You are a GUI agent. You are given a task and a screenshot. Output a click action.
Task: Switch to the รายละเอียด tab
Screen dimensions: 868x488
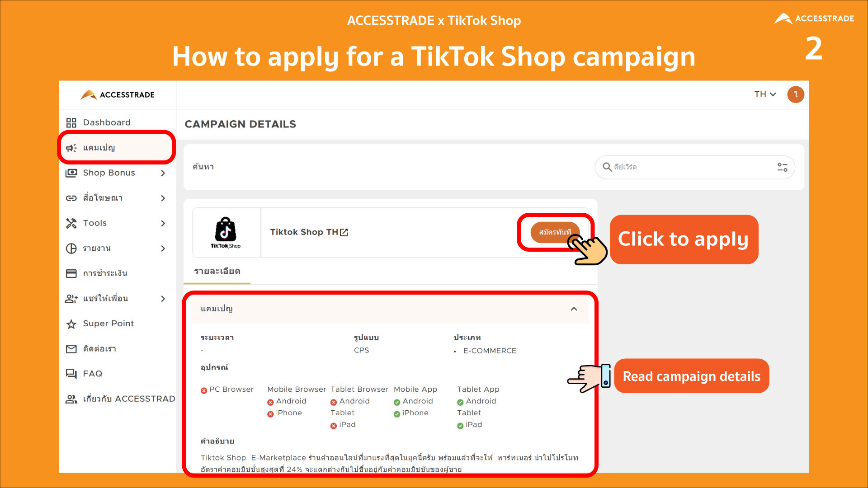click(x=217, y=271)
